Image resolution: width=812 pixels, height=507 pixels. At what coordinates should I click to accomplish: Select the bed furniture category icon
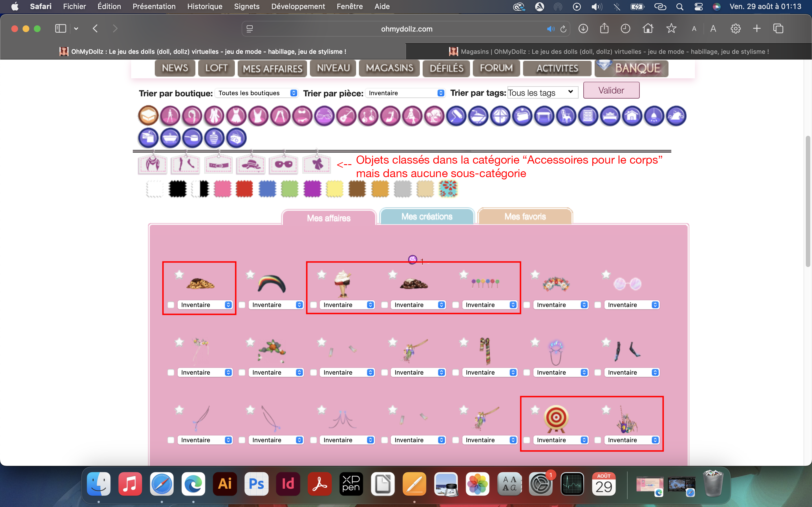click(610, 116)
